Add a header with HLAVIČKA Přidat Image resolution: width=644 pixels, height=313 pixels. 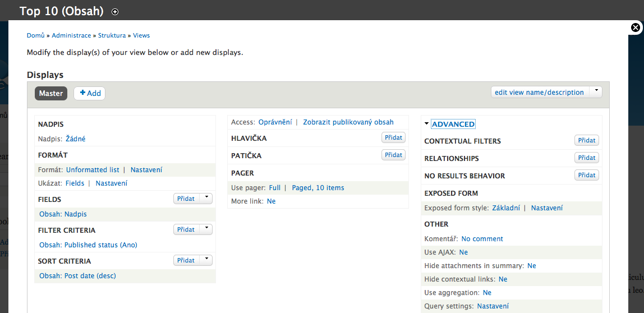(x=393, y=137)
